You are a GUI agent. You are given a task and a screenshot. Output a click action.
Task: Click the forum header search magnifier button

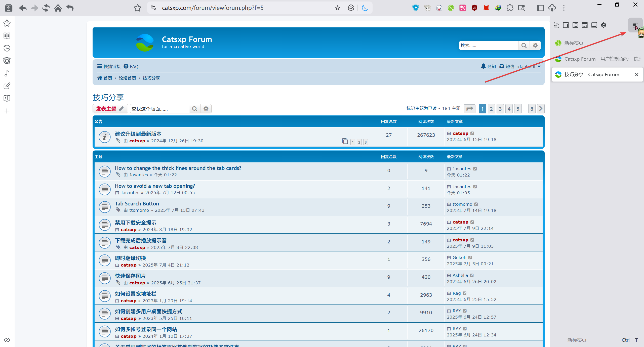[x=524, y=46]
